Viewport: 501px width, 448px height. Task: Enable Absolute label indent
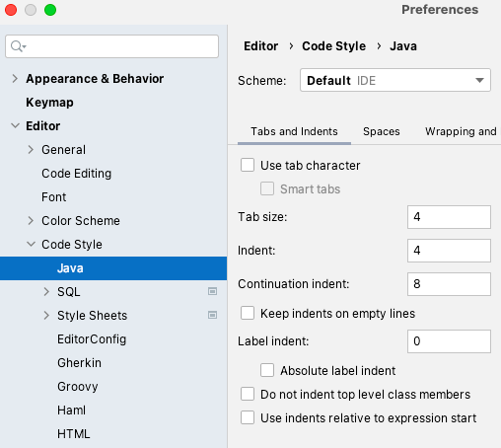[267, 370]
